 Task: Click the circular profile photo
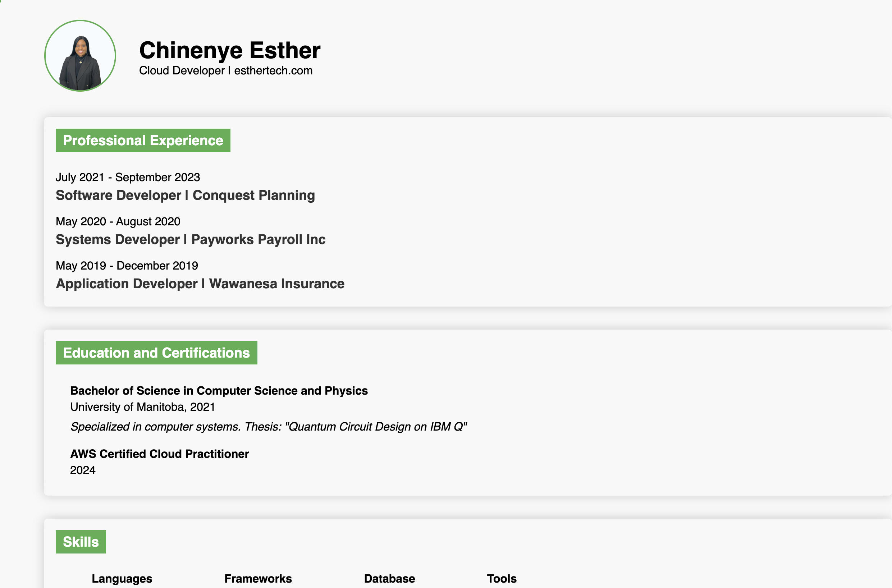(x=80, y=55)
